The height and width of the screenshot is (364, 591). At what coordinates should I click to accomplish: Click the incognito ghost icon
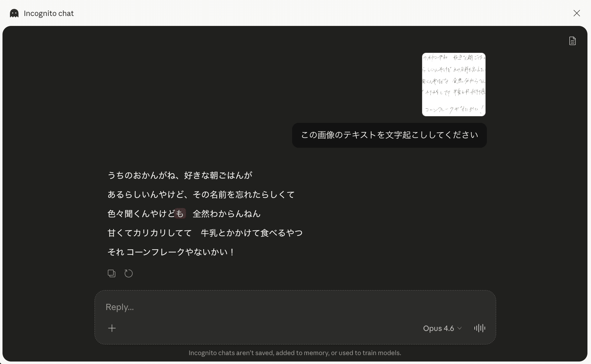tap(14, 13)
